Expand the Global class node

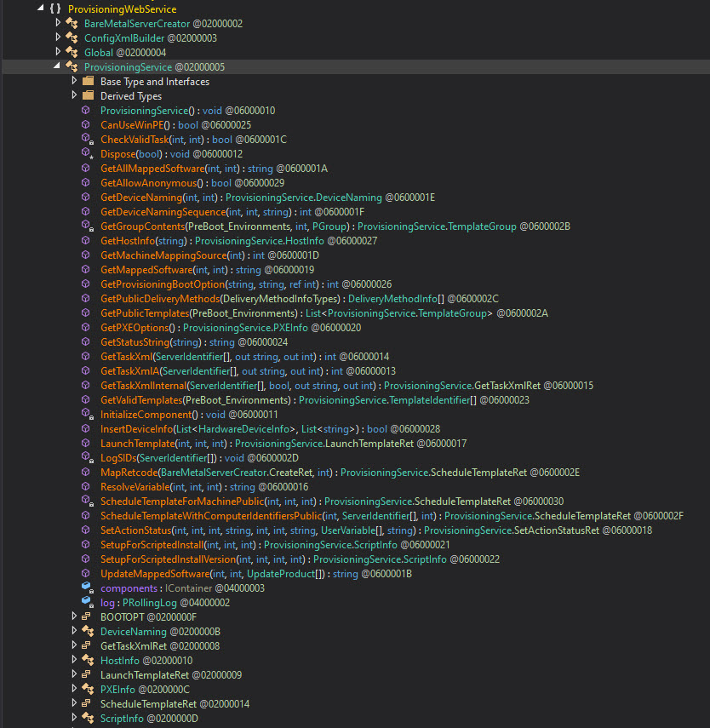58,51
